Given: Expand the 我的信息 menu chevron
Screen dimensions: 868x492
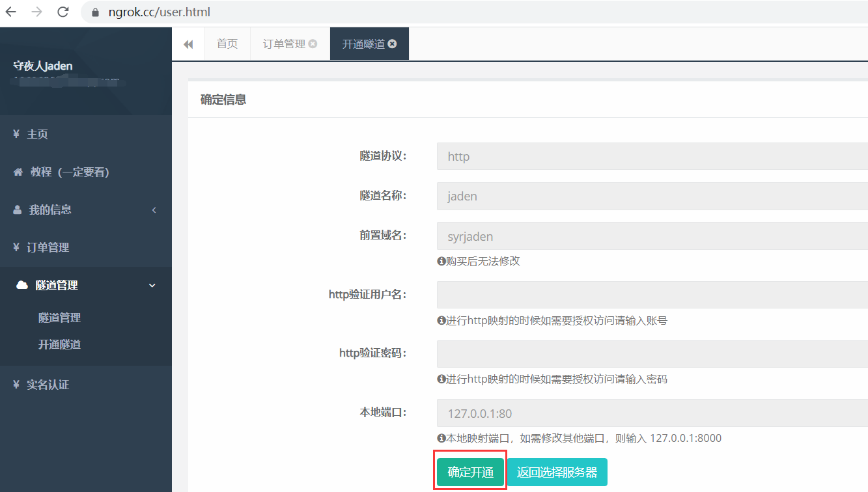Looking at the screenshot, I should 154,210.
